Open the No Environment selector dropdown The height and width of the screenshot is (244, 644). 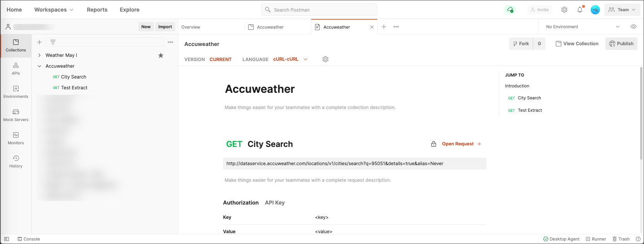pos(583,27)
